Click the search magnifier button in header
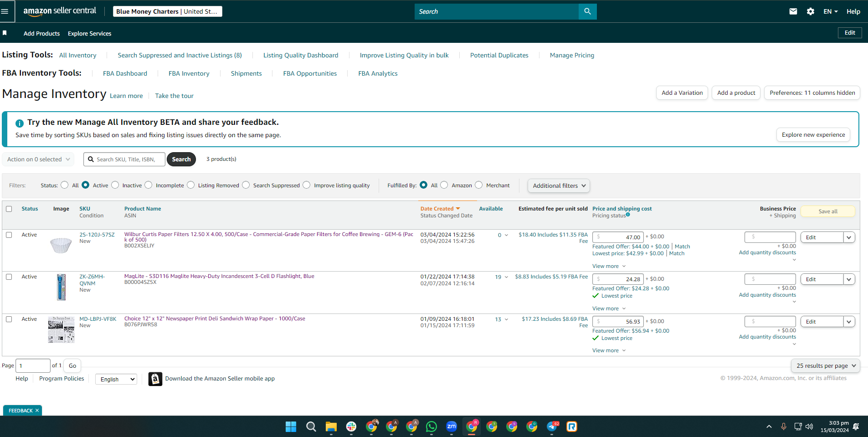Image resolution: width=868 pixels, height=437 pixels. (x=587, y=11)
